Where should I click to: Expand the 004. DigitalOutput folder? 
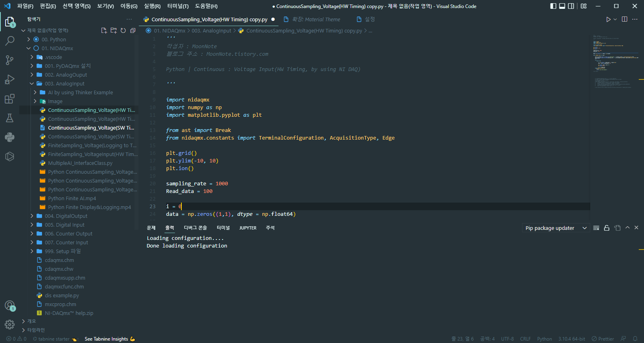tap(32, 216)
